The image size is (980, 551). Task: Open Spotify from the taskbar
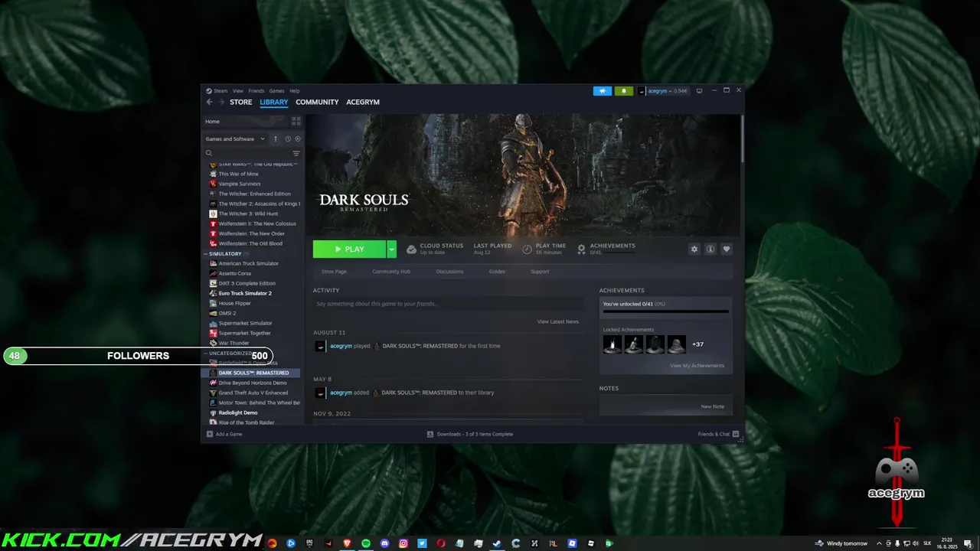366,543
